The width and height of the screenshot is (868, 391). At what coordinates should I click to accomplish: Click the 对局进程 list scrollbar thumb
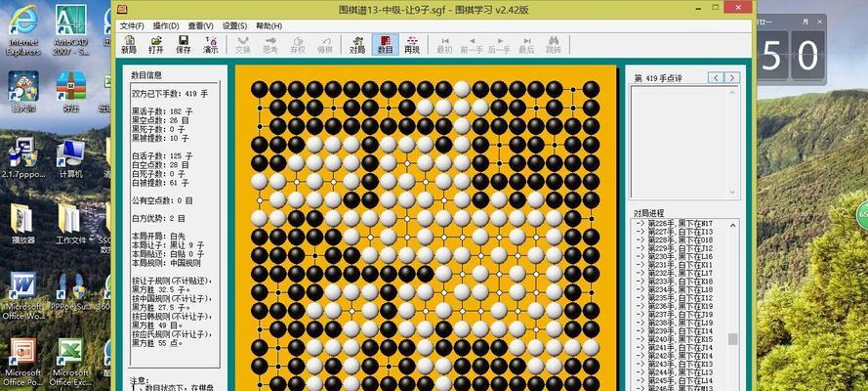pyautogui.click(x=733, y=339)
